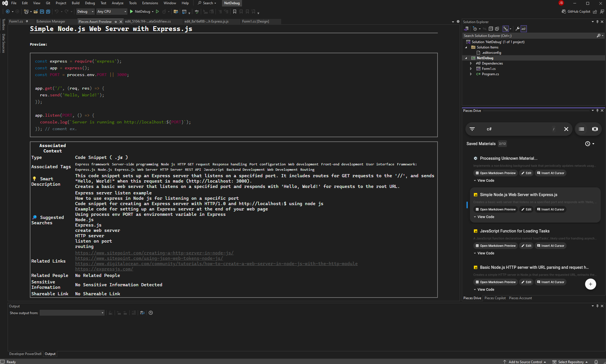
Task: Click the Save All double-disk icon
Action: coord(48,12)
